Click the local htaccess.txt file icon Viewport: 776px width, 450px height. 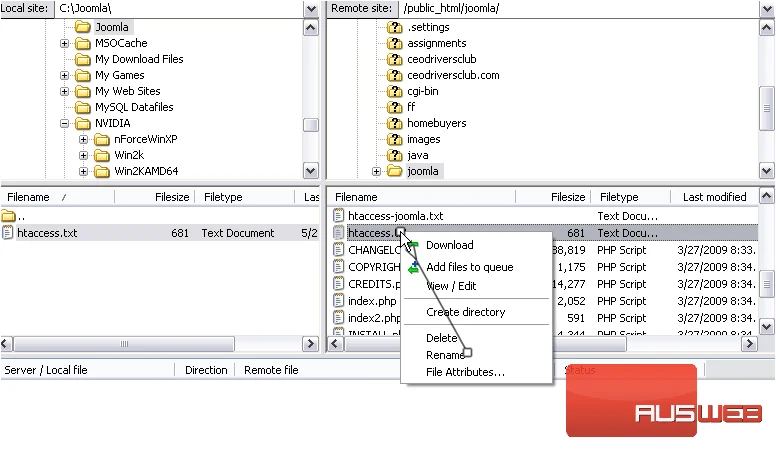point(7,233)
